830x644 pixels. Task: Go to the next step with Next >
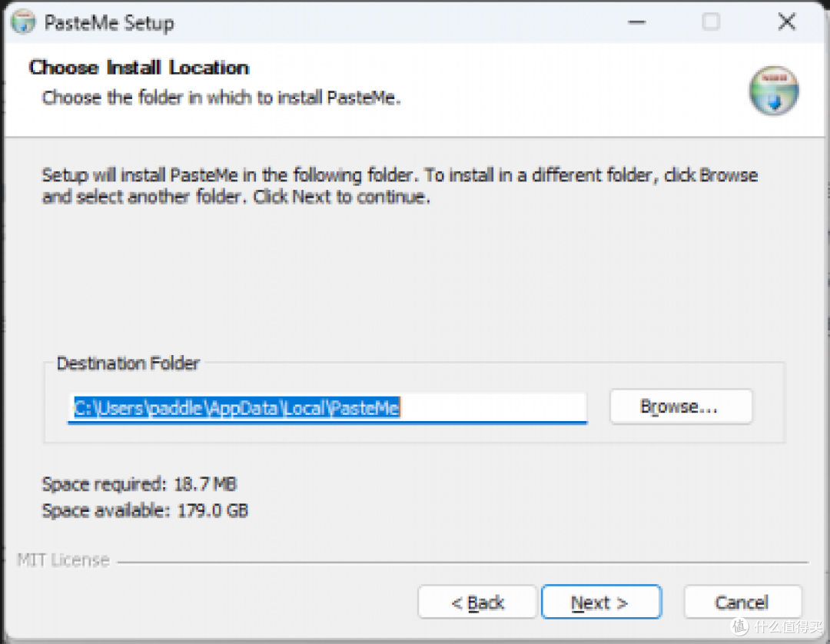point(601,603)
